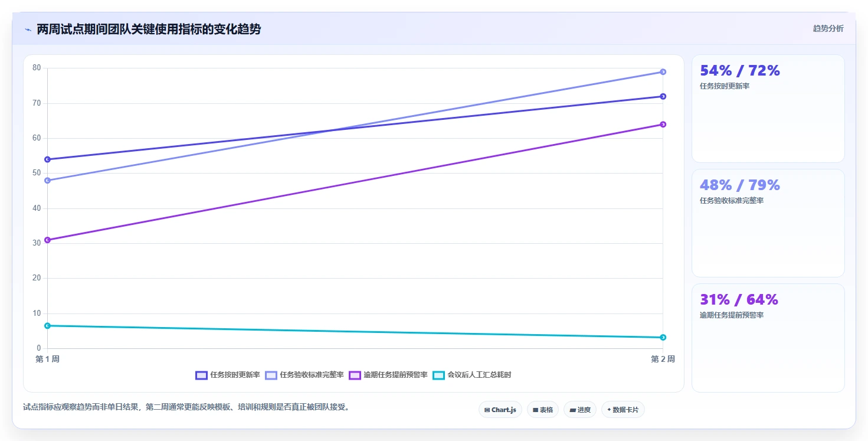Viewport: 868px width, 441px height.
Task: Click the 任务按时更新率 legend text
Action: 235,375
